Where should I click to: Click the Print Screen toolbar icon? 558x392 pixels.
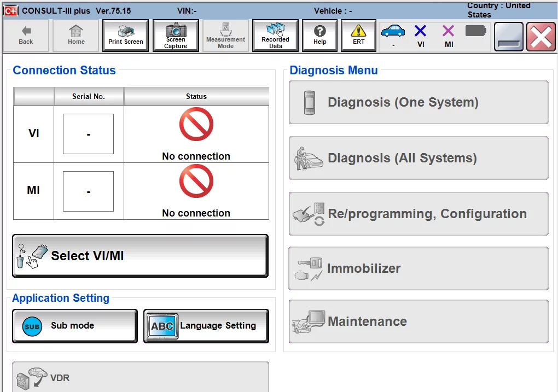pos(125,35)
